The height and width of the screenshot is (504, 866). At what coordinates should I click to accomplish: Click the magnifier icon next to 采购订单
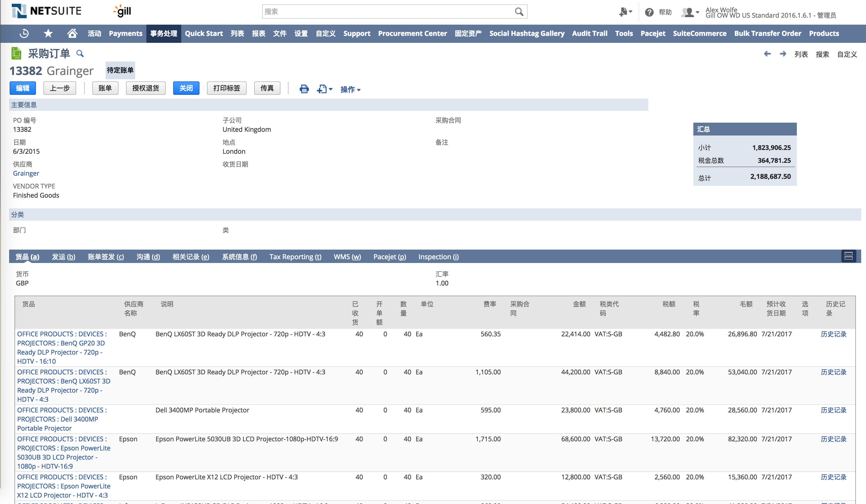coord(80,54)
